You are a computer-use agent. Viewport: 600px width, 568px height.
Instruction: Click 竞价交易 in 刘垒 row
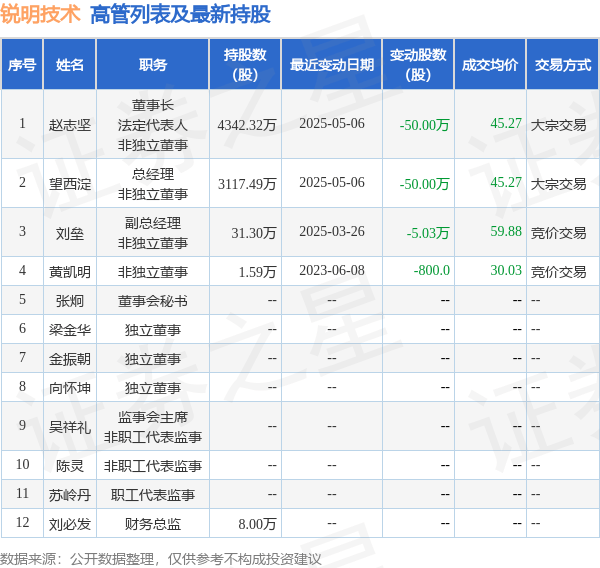558,233
